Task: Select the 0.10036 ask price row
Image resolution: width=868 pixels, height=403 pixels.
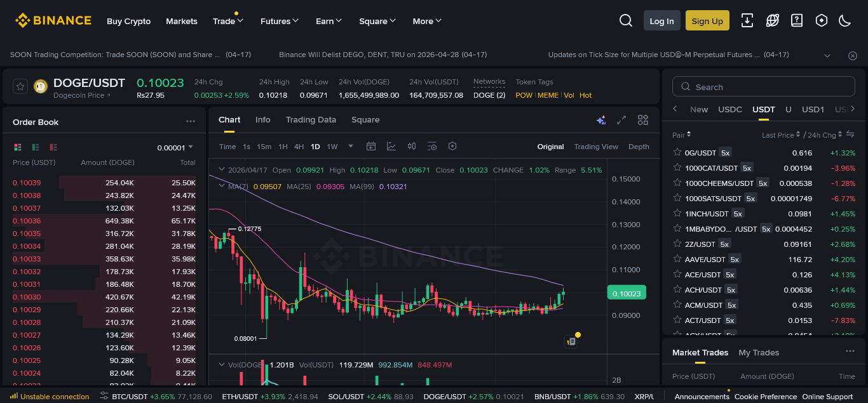Action: pos(104,221)
